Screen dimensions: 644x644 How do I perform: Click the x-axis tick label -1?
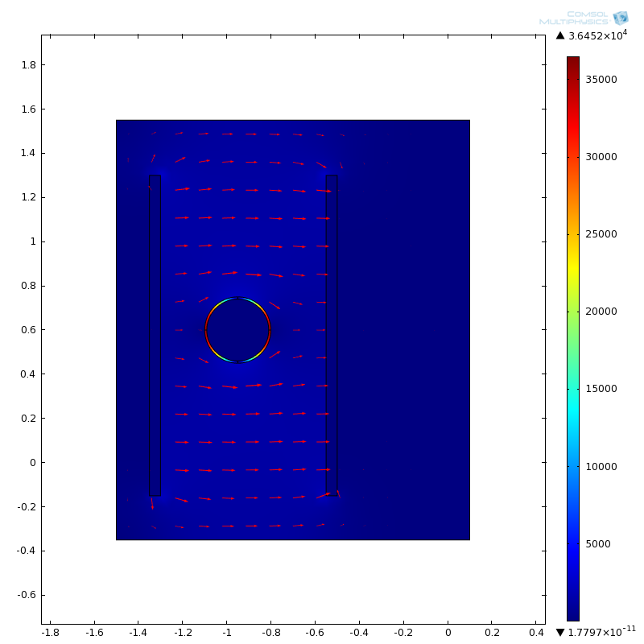click(227, 634)
